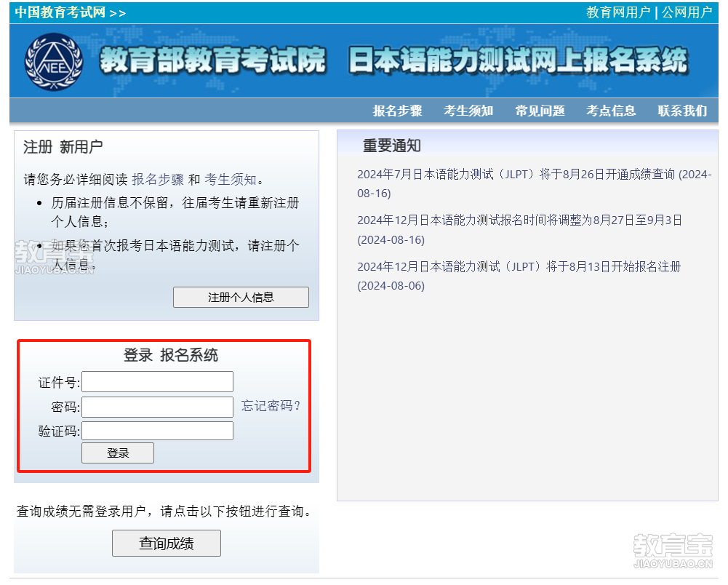Select the 公网用户 link in the top bar
This screenshot has width=728, height=585.
coord(687,12)
